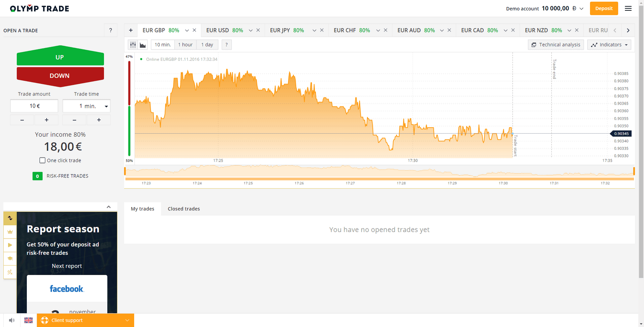Image resolution: width=644 pixels, height=327 pixels.
Task: Open chart timeframe help question mark
Action: (226, 45)
